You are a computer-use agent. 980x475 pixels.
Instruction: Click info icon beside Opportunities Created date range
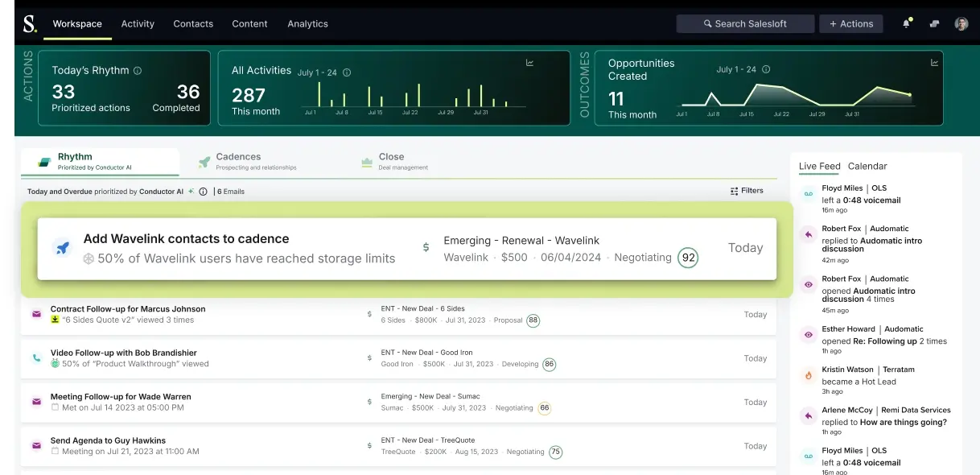click(765, 69)
